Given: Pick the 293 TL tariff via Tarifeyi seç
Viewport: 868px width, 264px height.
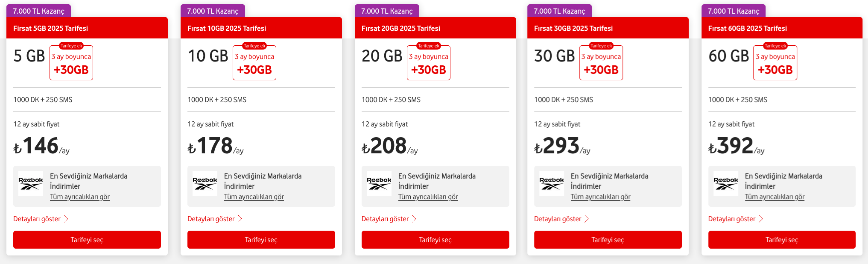Looking at the screenshot, I should (x=608, y=240).
